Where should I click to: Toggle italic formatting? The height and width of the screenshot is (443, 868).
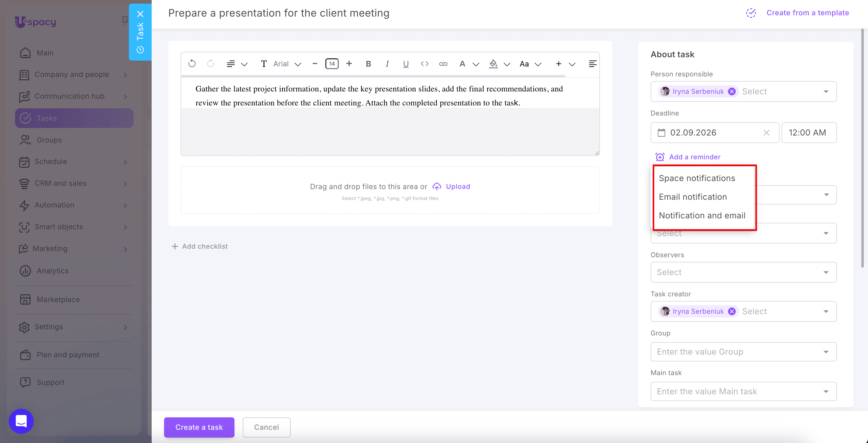coord(387,64)
